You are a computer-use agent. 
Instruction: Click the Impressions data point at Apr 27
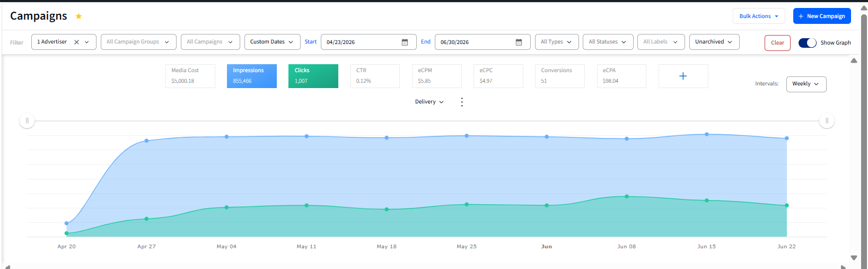[147, 141]
